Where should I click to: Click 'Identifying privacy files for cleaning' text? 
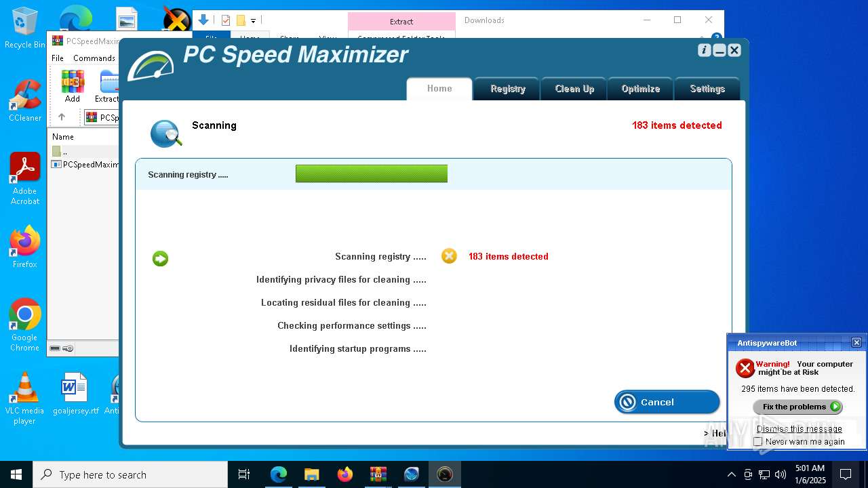pos(341,280)
